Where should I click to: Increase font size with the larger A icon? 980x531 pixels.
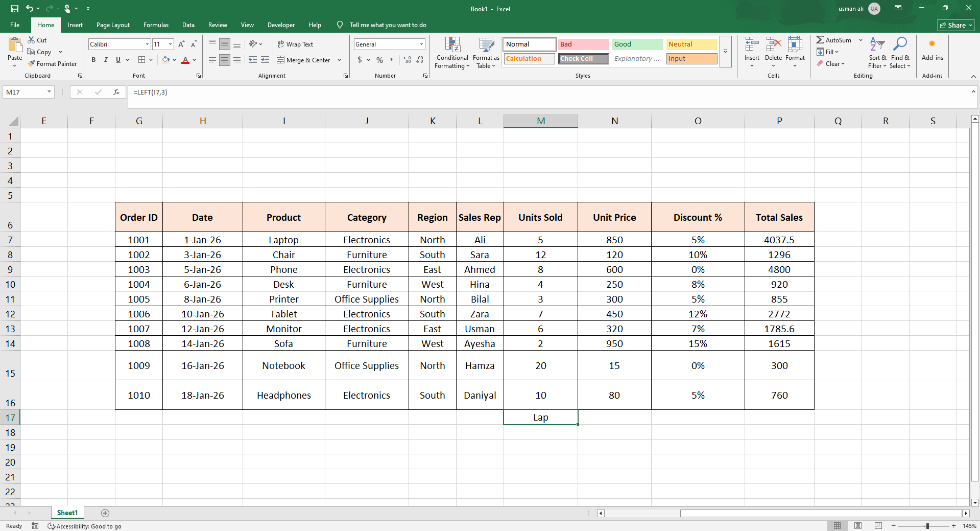pyautogui.click(x=181, y=44)
